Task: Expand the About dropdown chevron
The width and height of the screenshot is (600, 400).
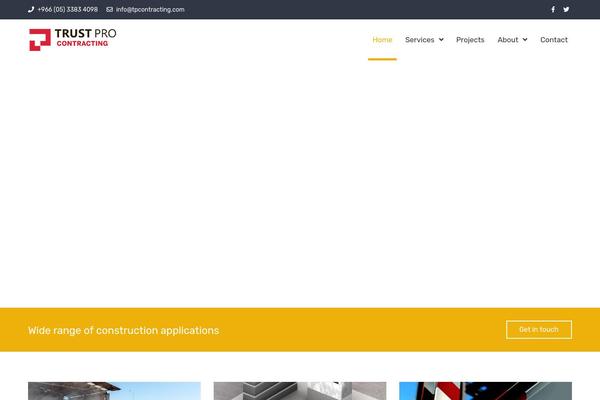Action: [525, 39]
